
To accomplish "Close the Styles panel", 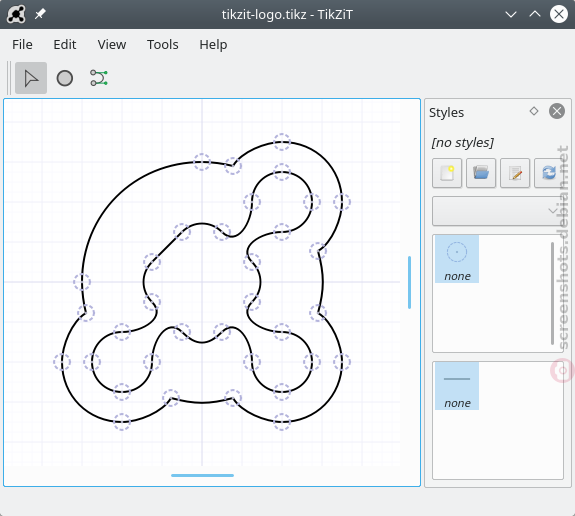I will coord(557,111).
